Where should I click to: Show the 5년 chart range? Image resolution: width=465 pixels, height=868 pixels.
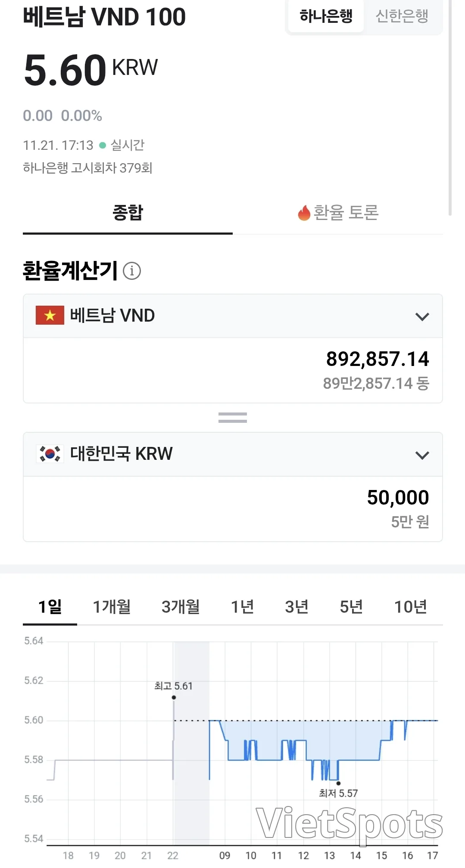[351, 607]
